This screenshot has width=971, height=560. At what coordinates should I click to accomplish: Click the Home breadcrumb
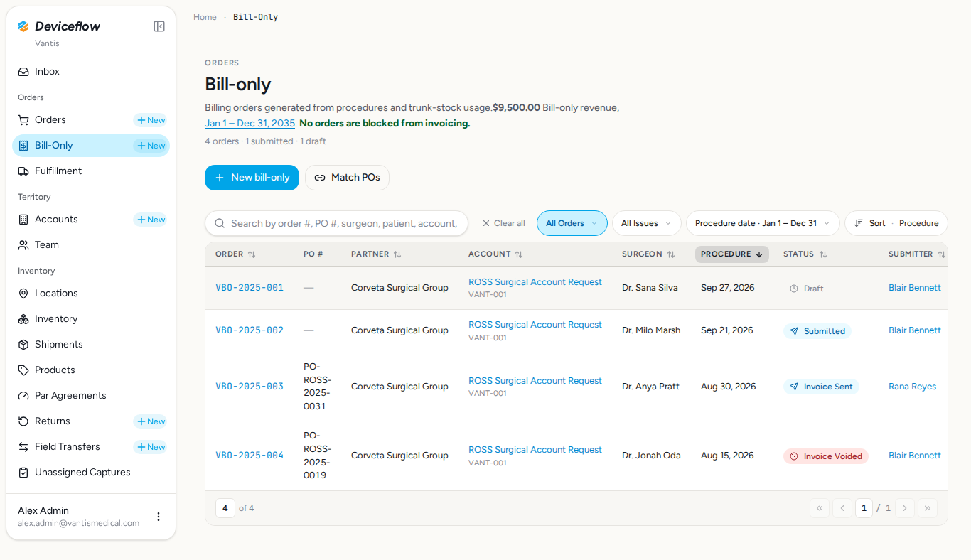tap(205, 17)
